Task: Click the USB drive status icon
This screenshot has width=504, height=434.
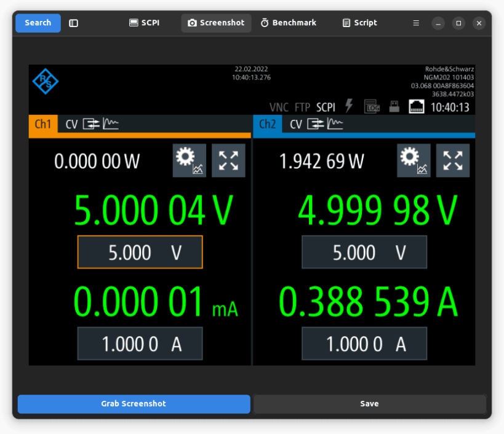Action: [x=394, y=107]
